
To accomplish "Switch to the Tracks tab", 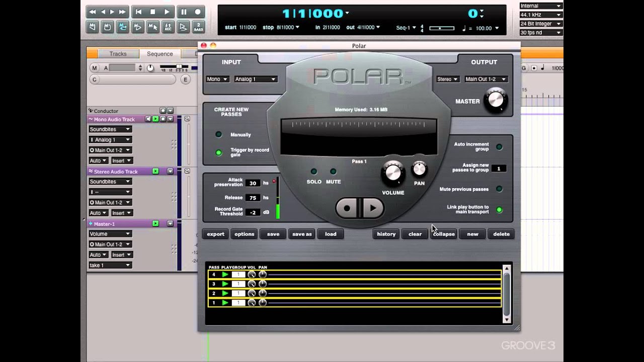I will point(118,54).
